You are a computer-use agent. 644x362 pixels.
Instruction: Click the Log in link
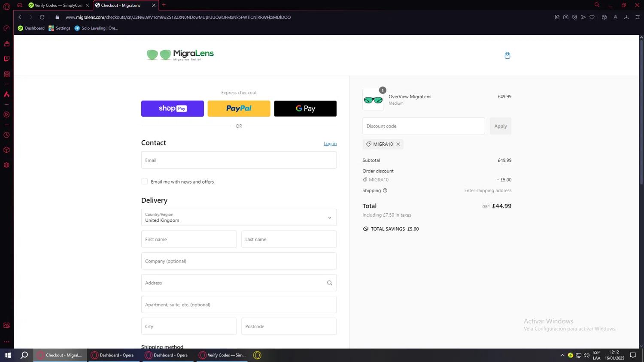point(330,144)
